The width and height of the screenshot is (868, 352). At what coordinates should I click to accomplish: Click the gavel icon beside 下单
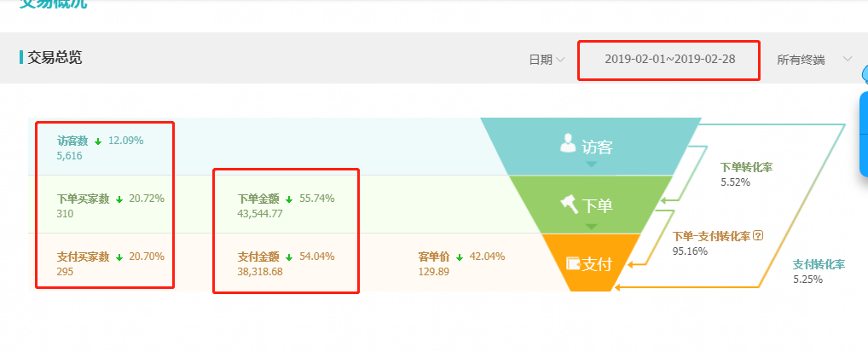570,205
